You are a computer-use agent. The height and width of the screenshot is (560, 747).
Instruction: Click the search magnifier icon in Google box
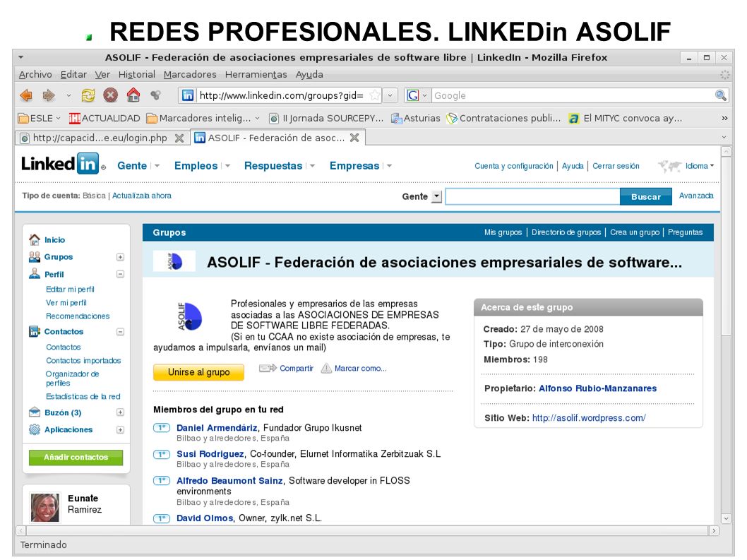[721, 95]
